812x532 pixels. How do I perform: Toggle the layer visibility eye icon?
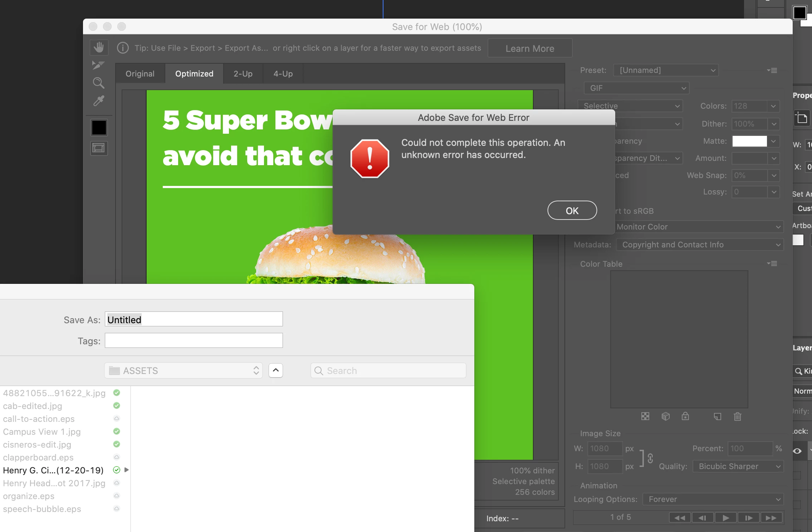[797, 451]
